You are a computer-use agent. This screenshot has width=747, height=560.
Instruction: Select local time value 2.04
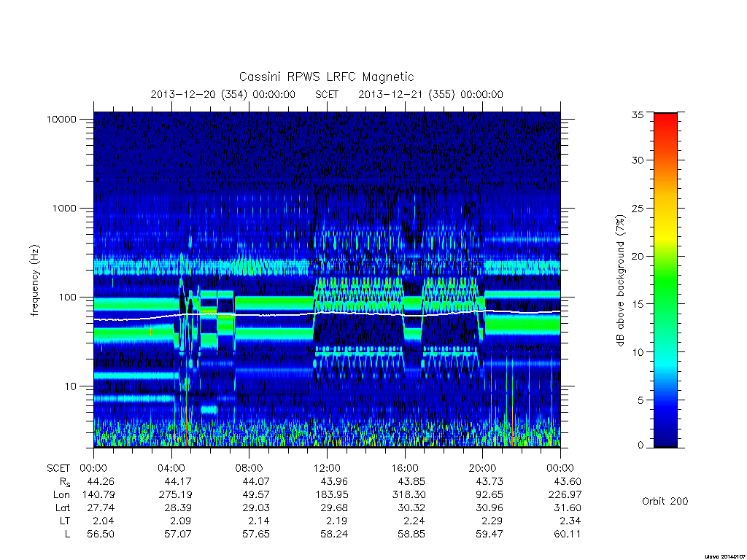pyautogui.click(x=104, y=521)
